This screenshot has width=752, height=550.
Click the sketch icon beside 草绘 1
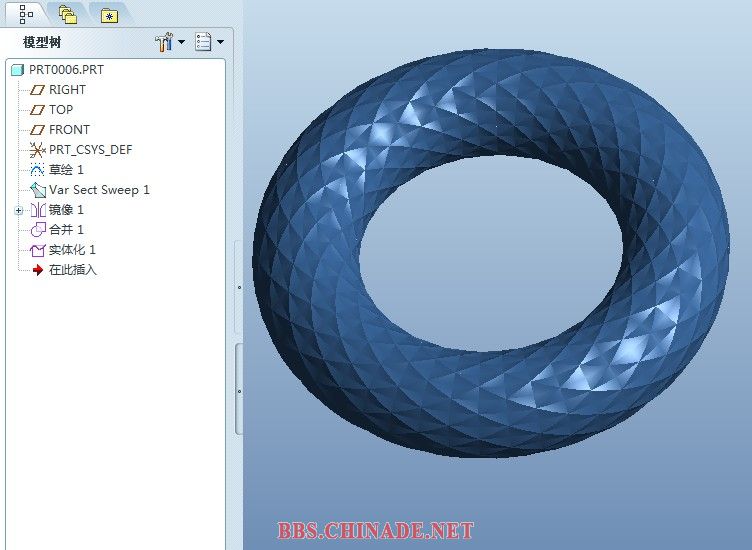pyautogui.click(x=37, y=170)
